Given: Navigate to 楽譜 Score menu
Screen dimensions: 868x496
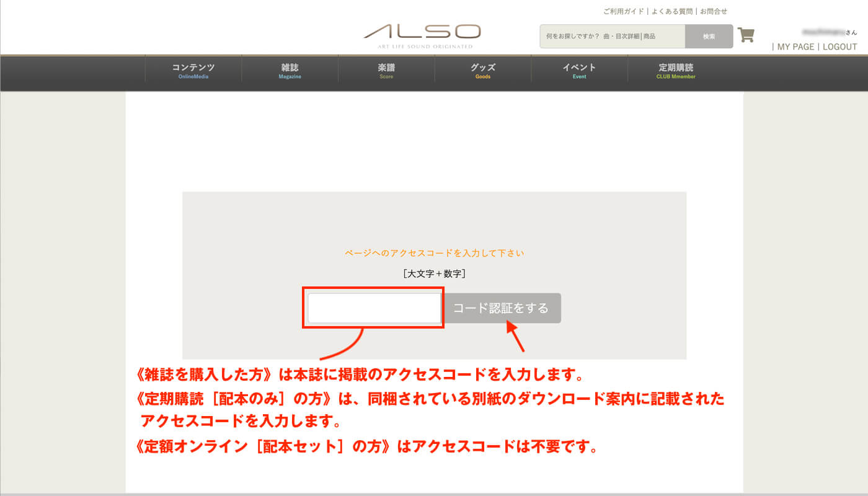Looking at the screenshot, I should point(386,71).
